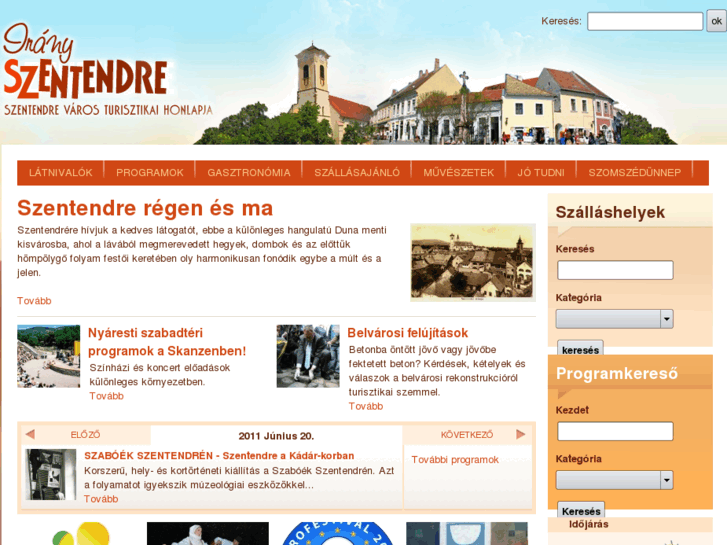Focus the top Keresés search field
The width and height of the screenshot is (727, 545).
[645, 21]
